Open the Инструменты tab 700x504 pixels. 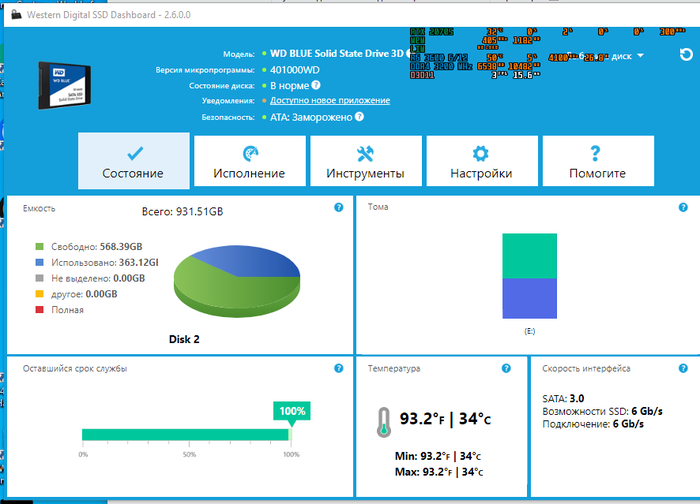365,161
